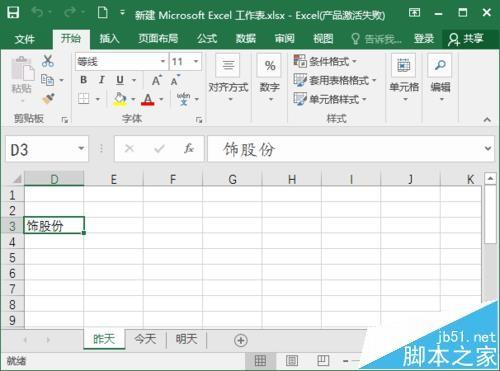Click the Format Painter brush icon

[x=49, y=99]
